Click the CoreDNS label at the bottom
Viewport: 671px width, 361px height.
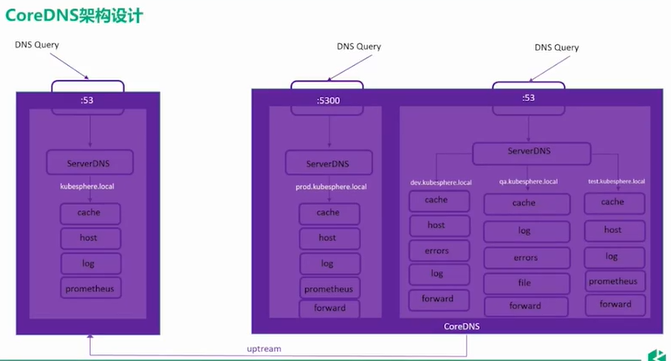click(x=461, y=326)
